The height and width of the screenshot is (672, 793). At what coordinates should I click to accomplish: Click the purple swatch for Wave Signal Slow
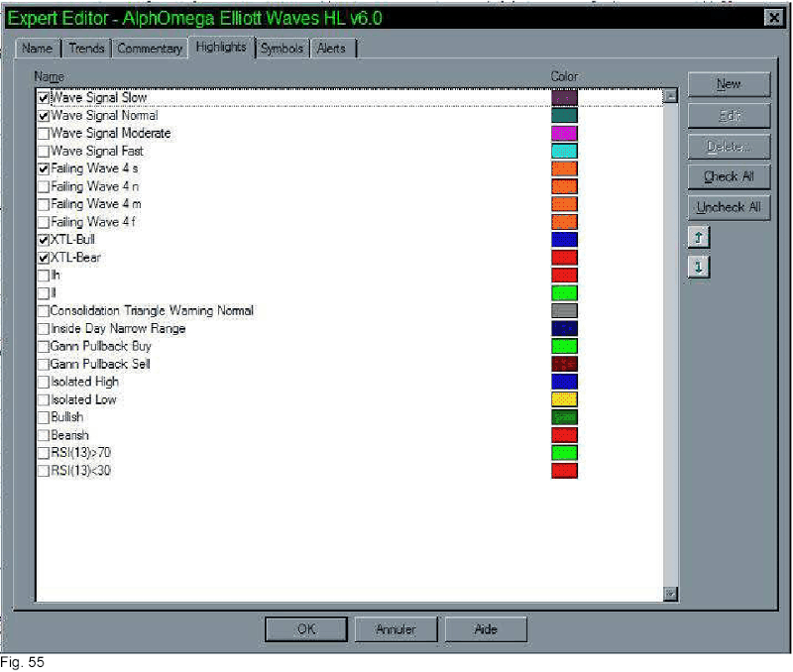(x=564, y=98)
